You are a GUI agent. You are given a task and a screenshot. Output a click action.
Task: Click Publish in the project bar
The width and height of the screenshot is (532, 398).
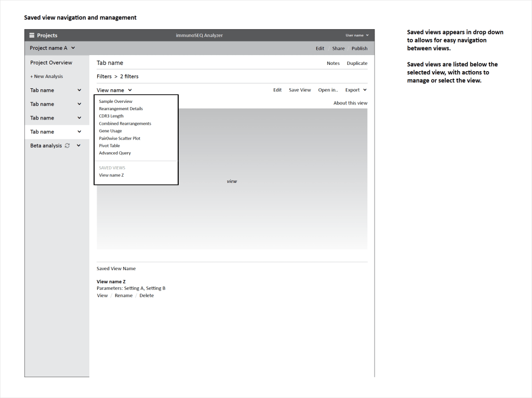pos(359,48)
